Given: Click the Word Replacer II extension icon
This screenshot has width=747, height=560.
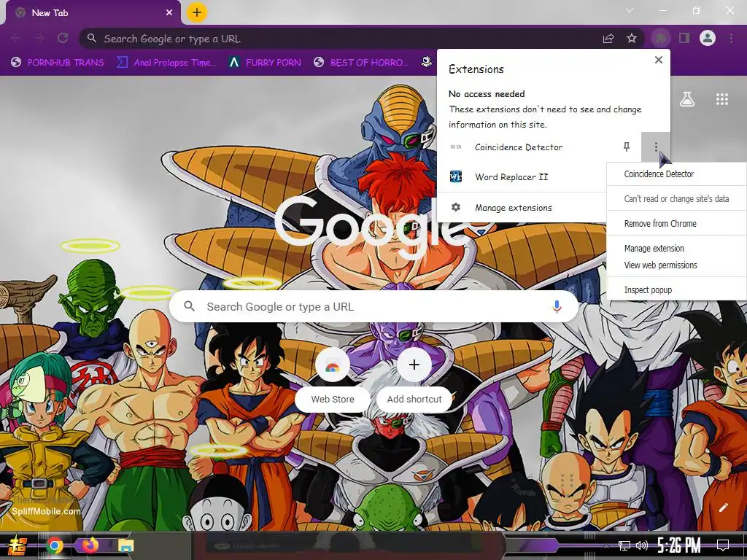Looking at the screenshot, I should [x=456, y=176].
